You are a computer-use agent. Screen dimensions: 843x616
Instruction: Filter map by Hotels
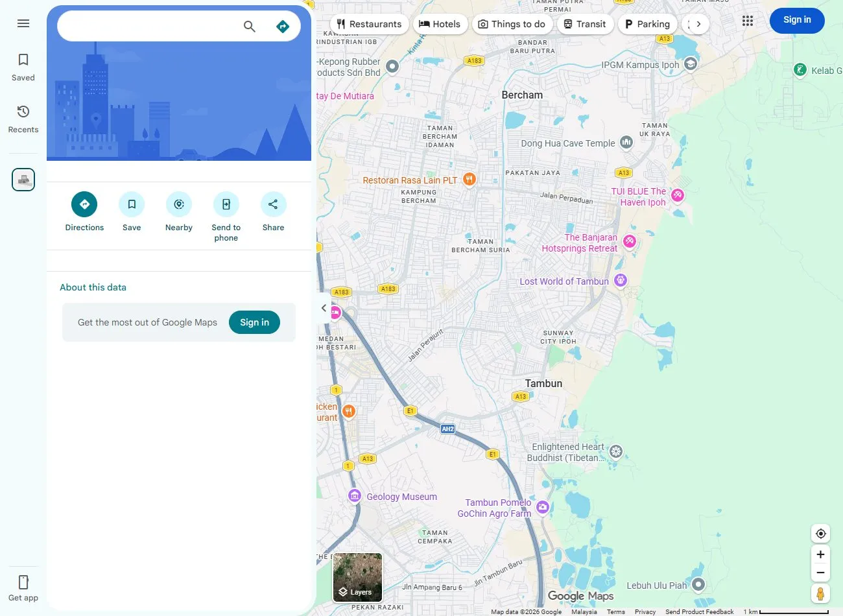(440, 24)
